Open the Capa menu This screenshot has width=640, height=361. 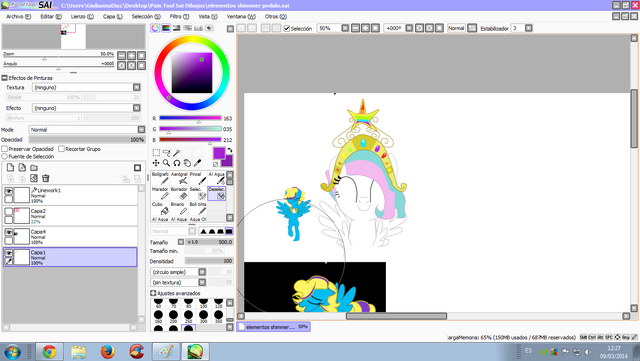112,16
